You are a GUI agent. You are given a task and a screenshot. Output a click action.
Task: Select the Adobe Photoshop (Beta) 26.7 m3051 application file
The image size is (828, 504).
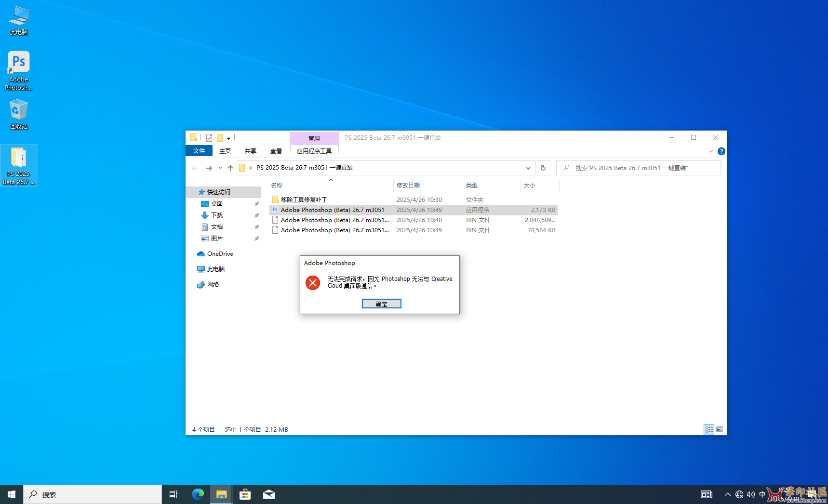[414, 210]
